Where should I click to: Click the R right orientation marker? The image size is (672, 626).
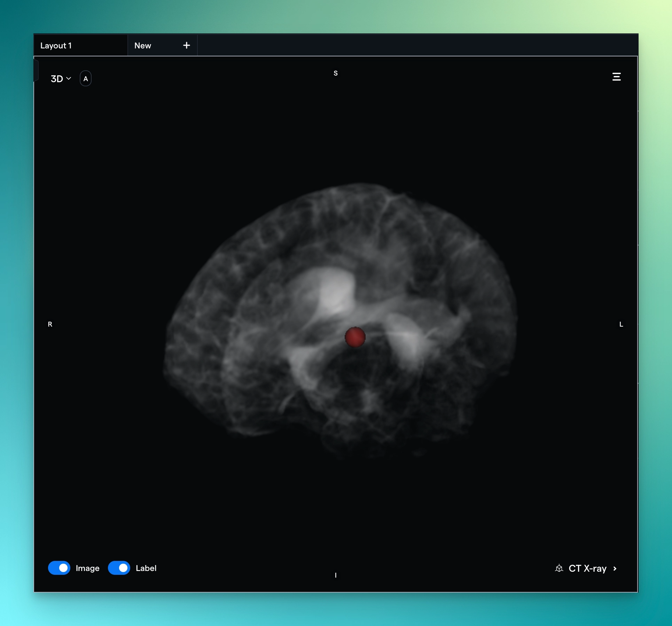pos(50,324)
